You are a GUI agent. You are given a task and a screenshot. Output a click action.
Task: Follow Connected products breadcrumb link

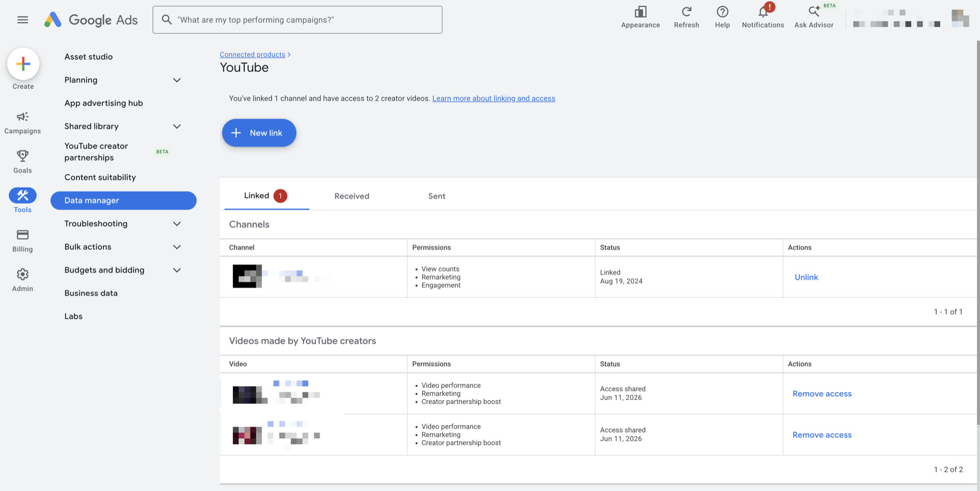[252, 54]
